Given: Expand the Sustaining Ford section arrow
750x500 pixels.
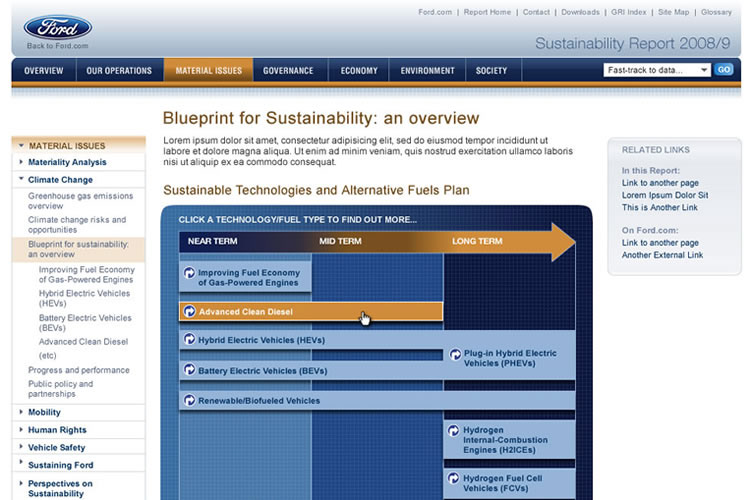Looking at the screenshot, I should point(21,462).
